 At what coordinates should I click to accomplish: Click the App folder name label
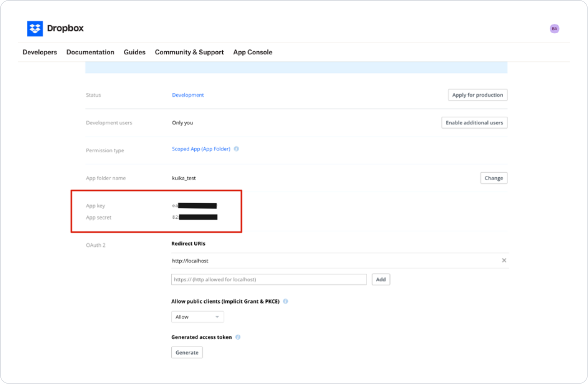[106, 178]
